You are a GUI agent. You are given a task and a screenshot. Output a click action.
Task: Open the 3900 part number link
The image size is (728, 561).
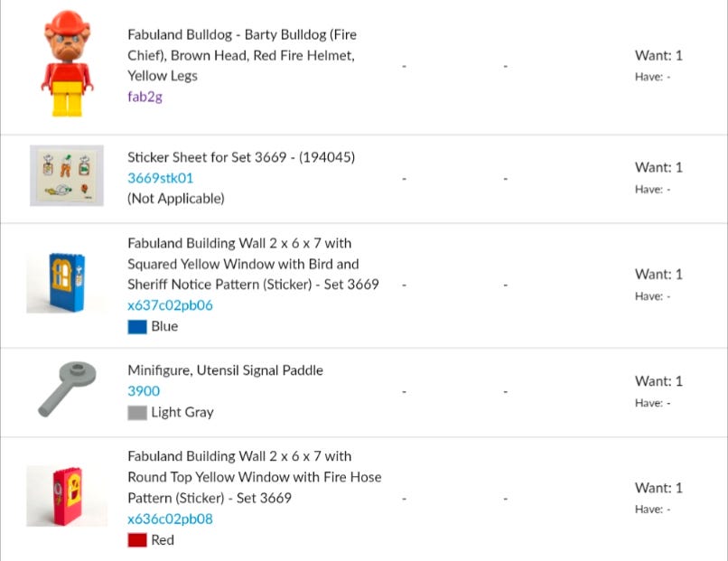coord(144,391)
